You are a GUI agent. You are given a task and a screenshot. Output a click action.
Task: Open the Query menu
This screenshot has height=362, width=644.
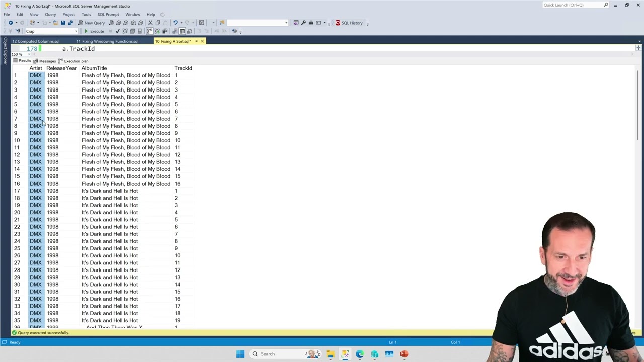pyautogui.click(x=50, y=14)
